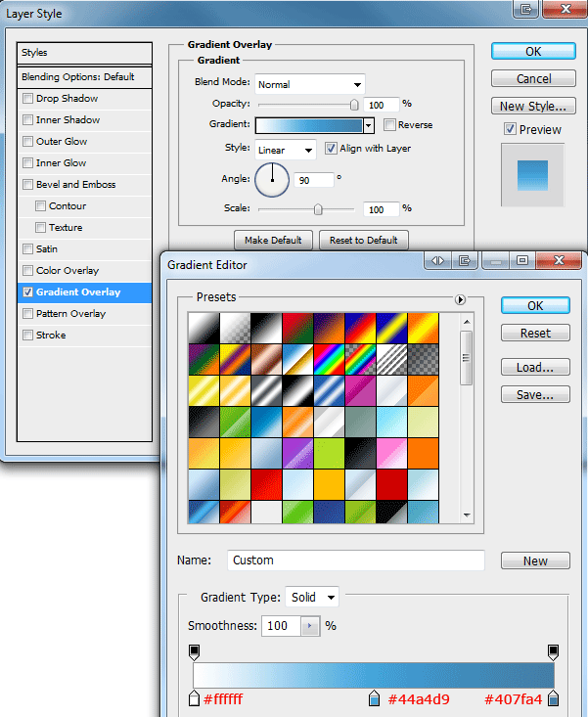Check the Reverse gradient option
Viewport: 588px width, 717px height.
389,125
